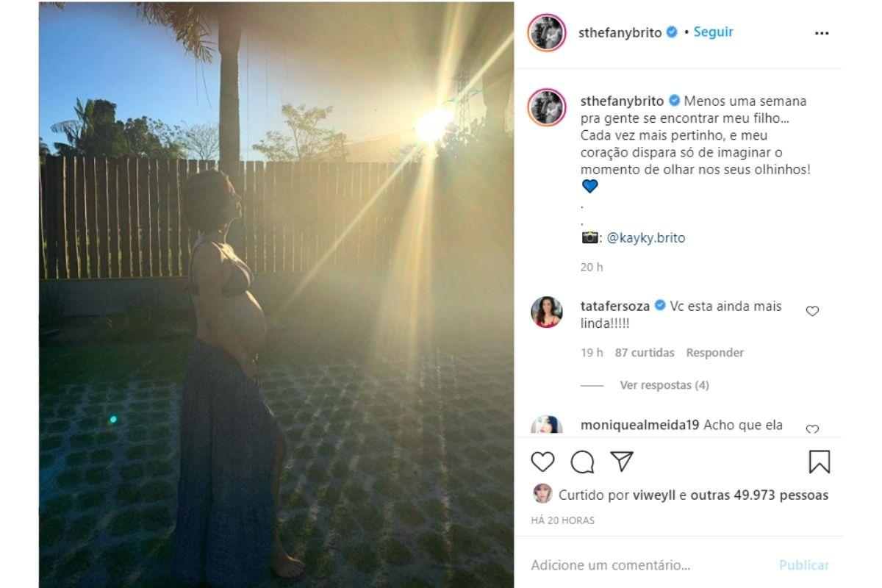Viewport: 882px width, 588px height.
Task: Open moniquealmeida19's profile picture
Action: tap(546, 426)
